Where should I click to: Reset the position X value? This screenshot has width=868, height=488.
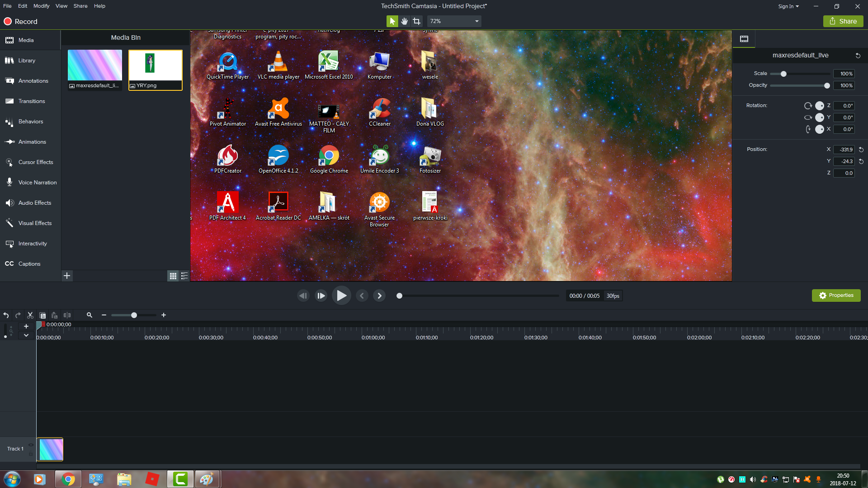pos(861,150)
